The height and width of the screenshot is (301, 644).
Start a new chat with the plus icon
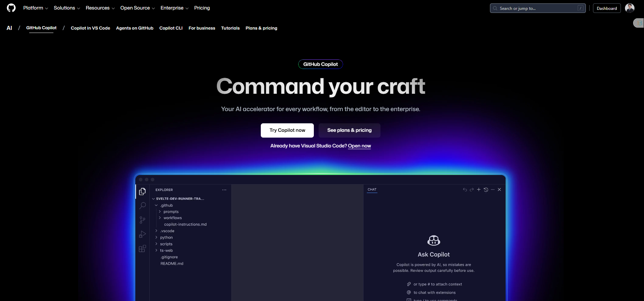point(479,190)
